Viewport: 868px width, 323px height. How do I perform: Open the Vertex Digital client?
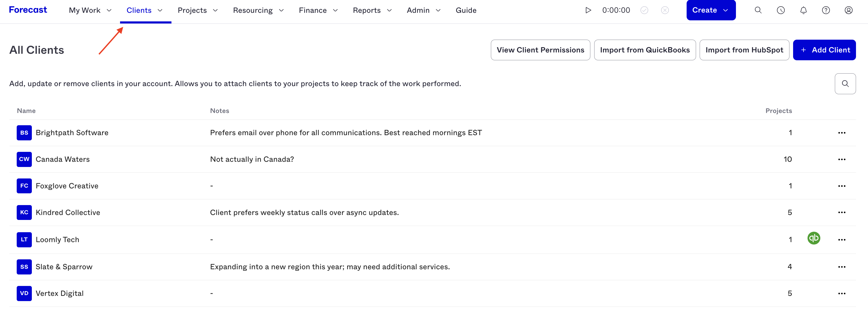click(60, 293)
